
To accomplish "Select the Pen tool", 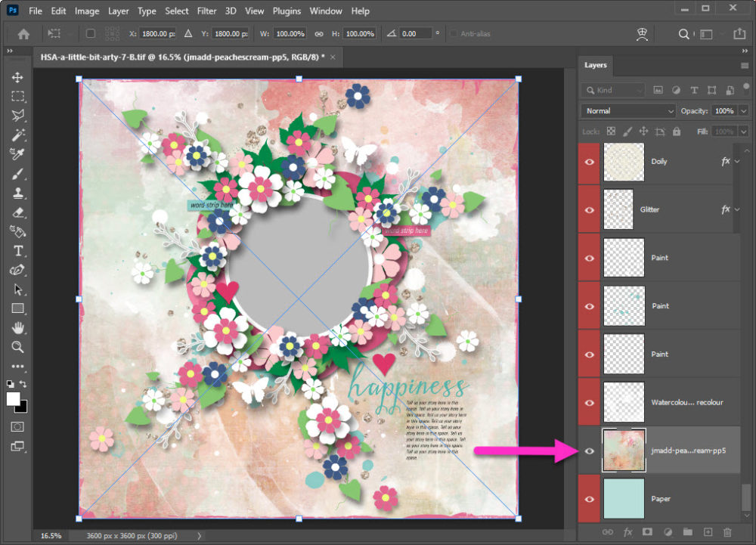I will pos(18,271).
